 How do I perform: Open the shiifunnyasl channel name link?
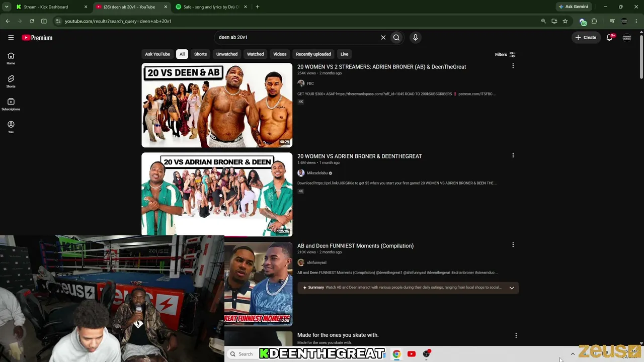click(x=316, y=262)
